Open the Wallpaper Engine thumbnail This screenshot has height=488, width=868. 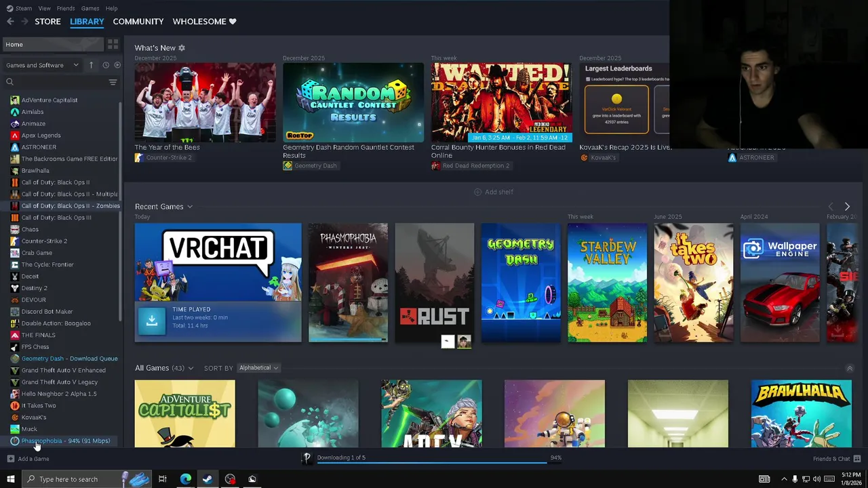click(780, 283)
